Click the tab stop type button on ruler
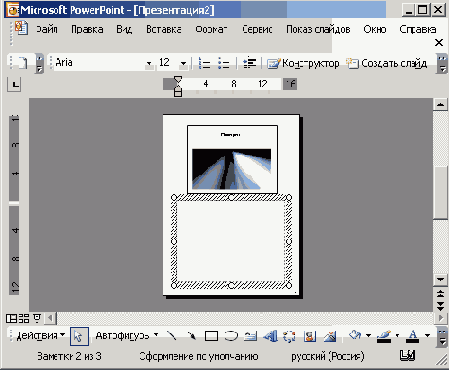Viewport: 449px width, 370px height. [x=14, y=84]
